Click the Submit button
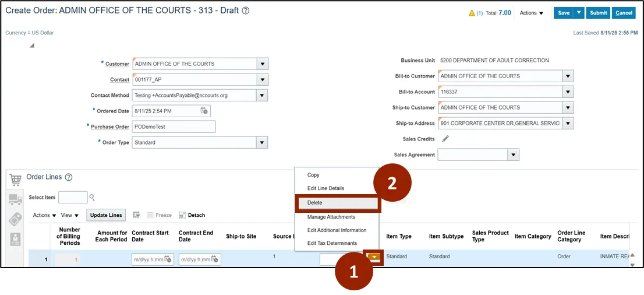Screen dimensions: 644x295 point(598,13)
